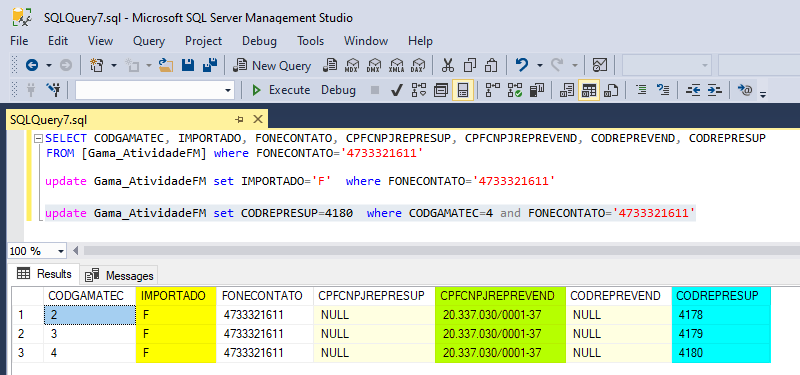Open the Navigate Backward history dropdown arrow

[x=48, y=65]
